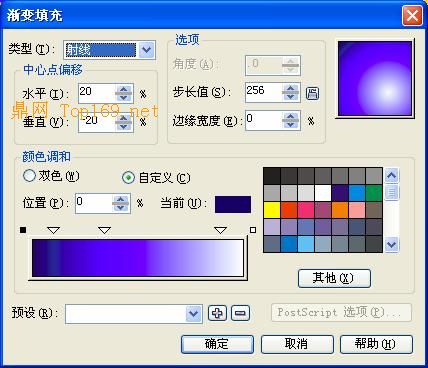428x368 pixels.
Task: Click the minus icon to delete preset
Action: (x=240, y=313)
